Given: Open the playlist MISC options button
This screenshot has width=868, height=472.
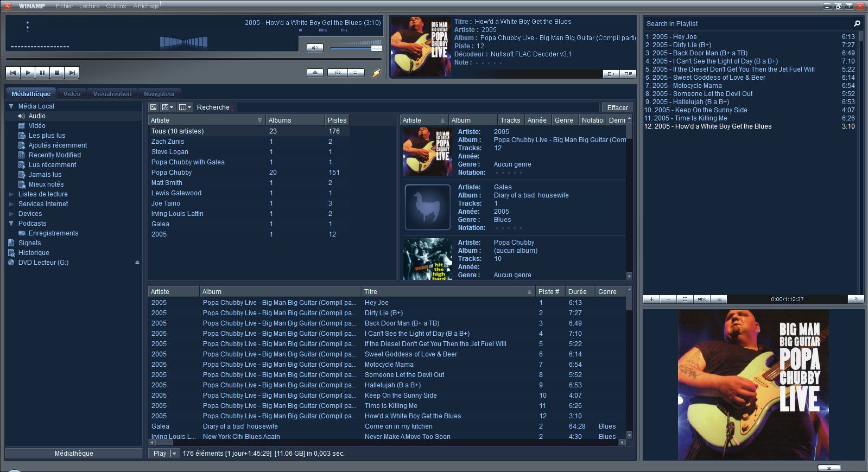Looking at the screenshot, I should [x=702, y=299].
